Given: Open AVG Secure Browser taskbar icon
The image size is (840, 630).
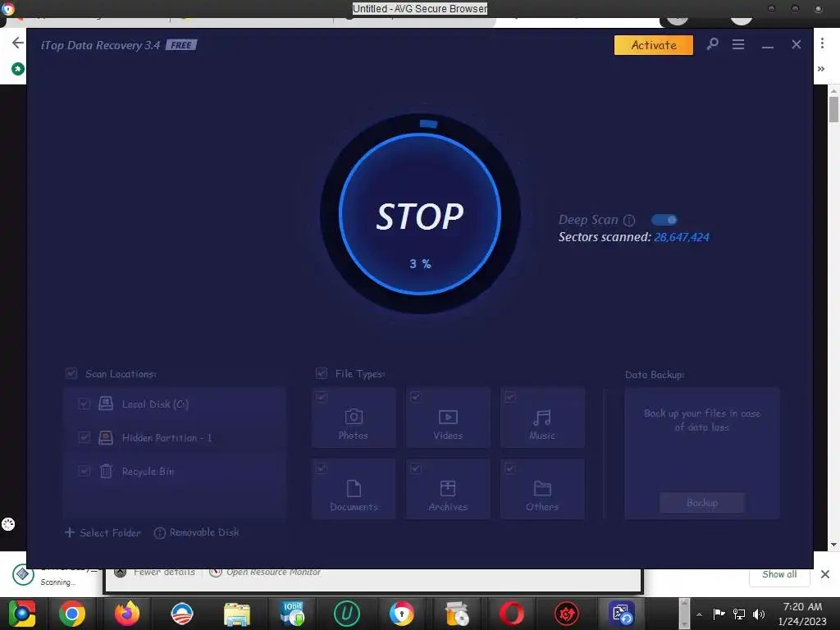Looking at the screenshot, I should pos(401,614).
